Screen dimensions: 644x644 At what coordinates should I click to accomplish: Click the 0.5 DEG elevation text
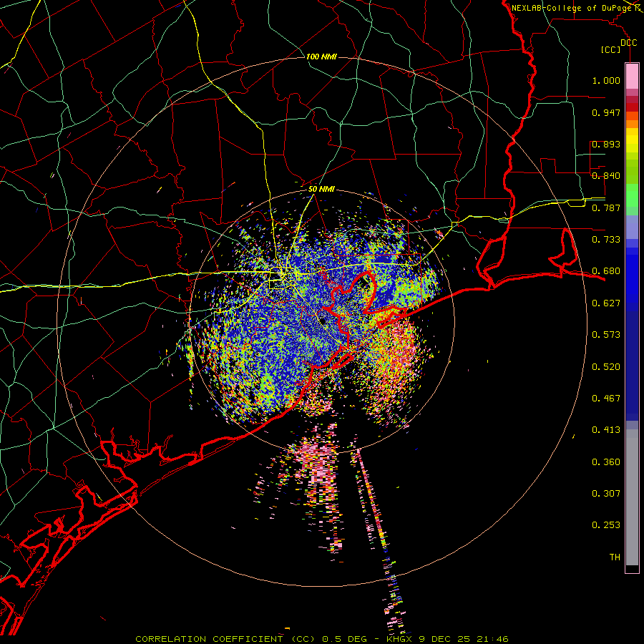coord(345,639)
